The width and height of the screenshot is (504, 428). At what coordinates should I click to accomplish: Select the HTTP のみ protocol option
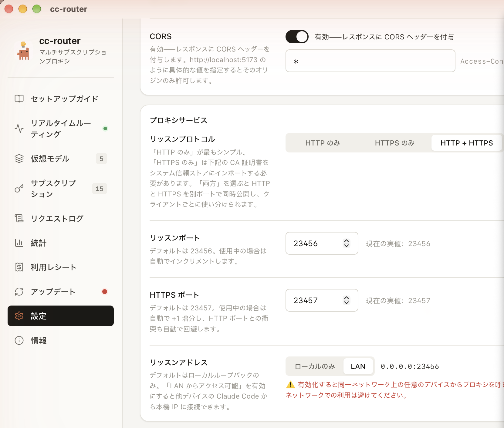coord(323,143)
